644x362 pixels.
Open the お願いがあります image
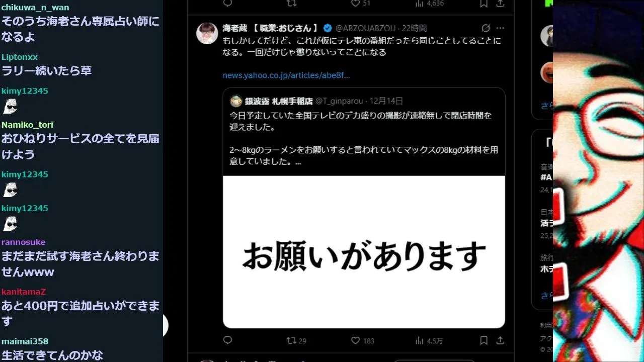(364, 252)
